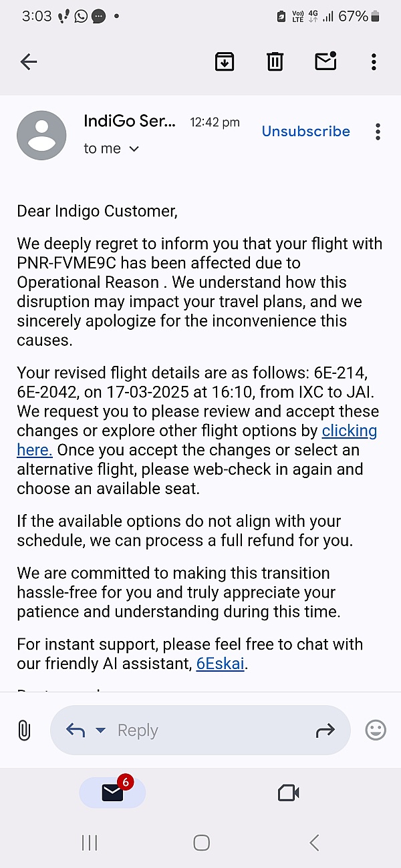The width and height of the screenshot is (401, 868).
Task: Expand the reply type dropdown arrow
Action: pos(101,730)
